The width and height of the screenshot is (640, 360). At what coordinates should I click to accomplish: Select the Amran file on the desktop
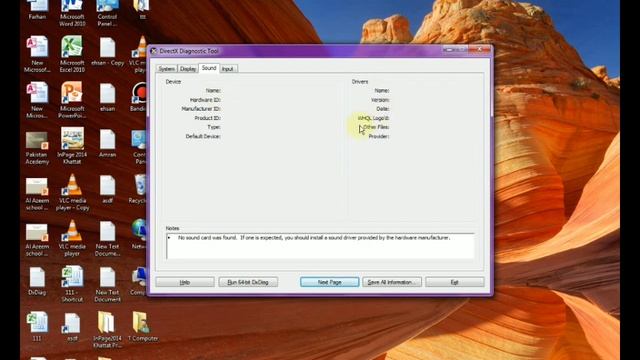tap(108, 143)
